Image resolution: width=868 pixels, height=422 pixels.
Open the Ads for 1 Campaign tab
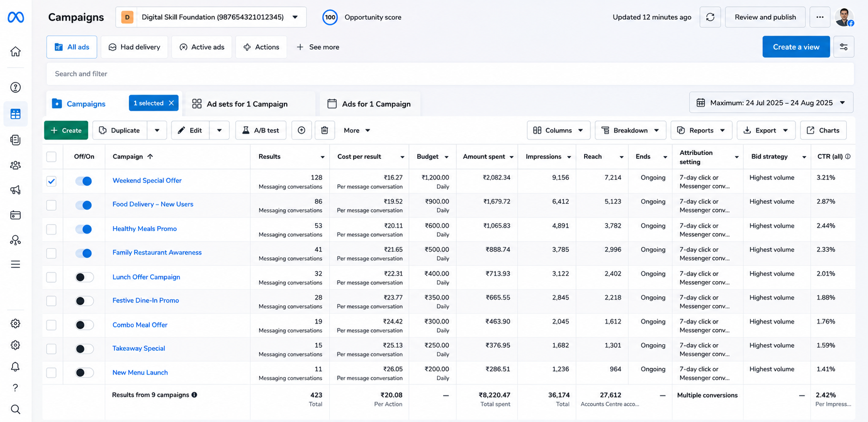pos(370,104)
